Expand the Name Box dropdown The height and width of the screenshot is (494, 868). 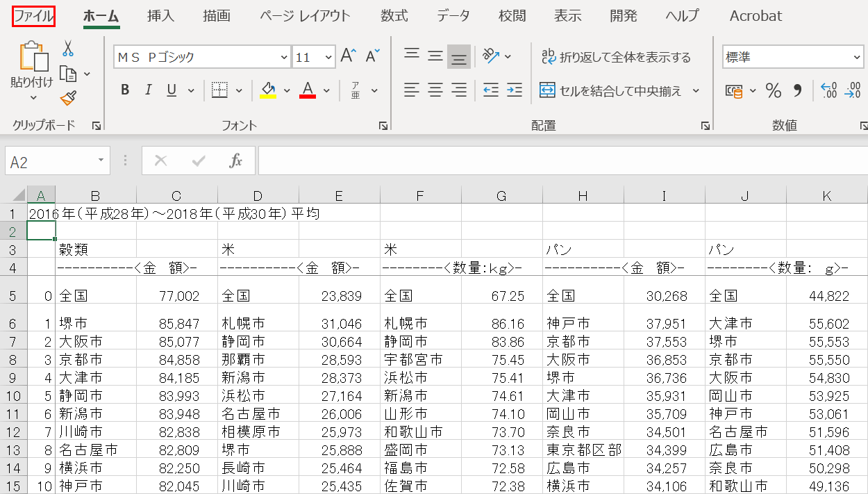(x=101, y=161)
